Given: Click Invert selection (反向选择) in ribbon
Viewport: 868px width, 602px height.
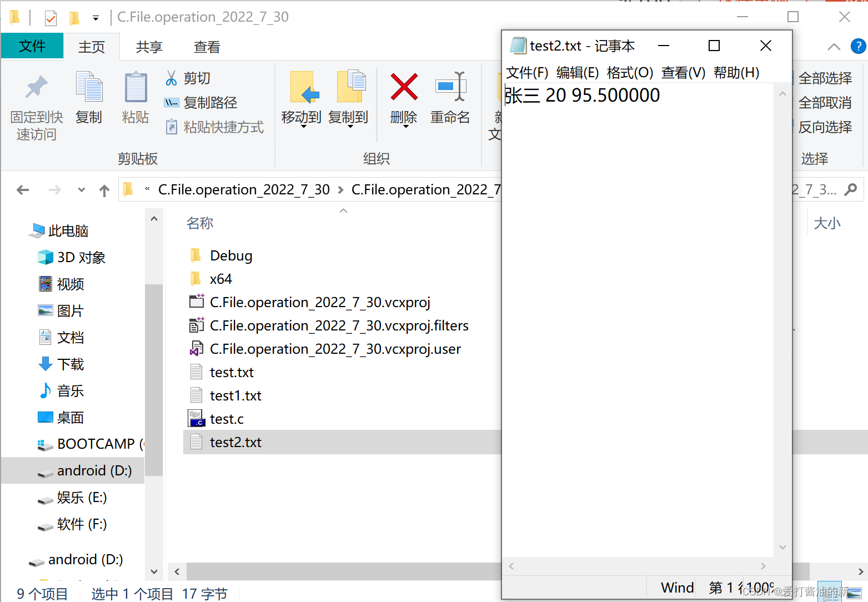Looking at the screenshot, I should pyautogui.click(x=825, y=127).
